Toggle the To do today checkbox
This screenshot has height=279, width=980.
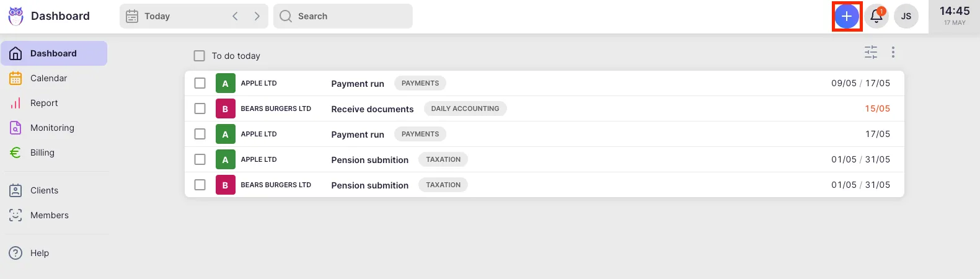199,56
